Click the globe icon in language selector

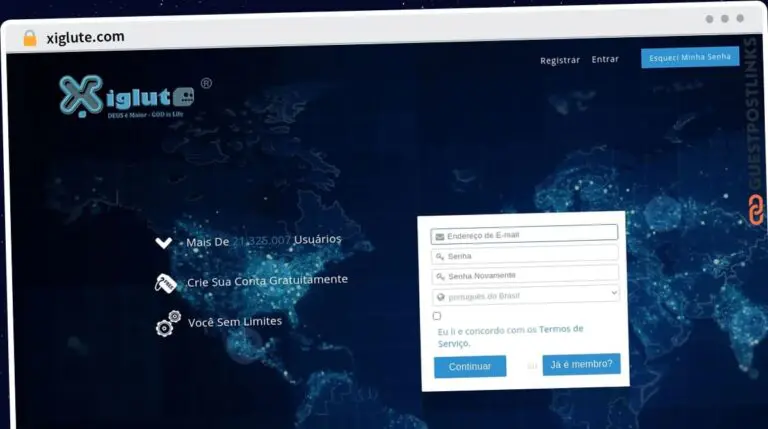440,297
